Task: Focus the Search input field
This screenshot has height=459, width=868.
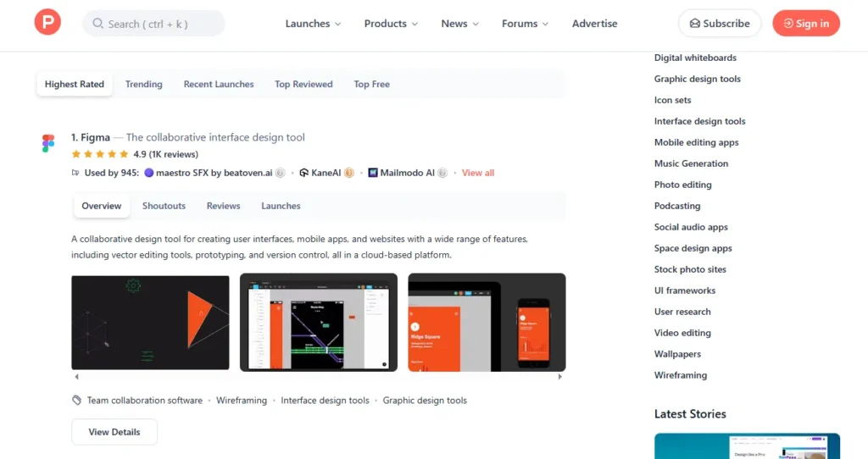Action: 154,24
